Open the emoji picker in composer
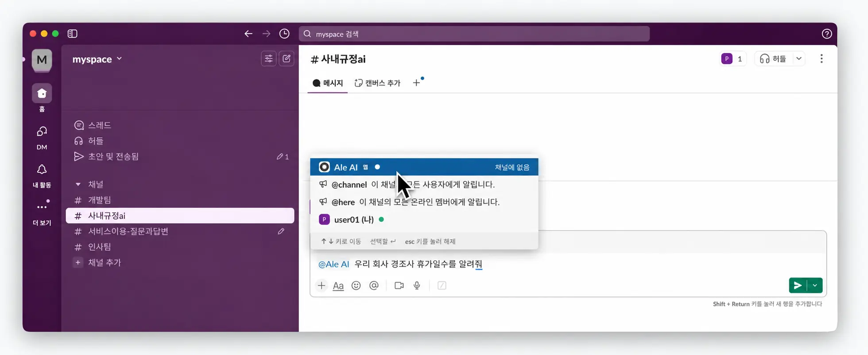The image size is (868, 355). [x=356, y=286]
